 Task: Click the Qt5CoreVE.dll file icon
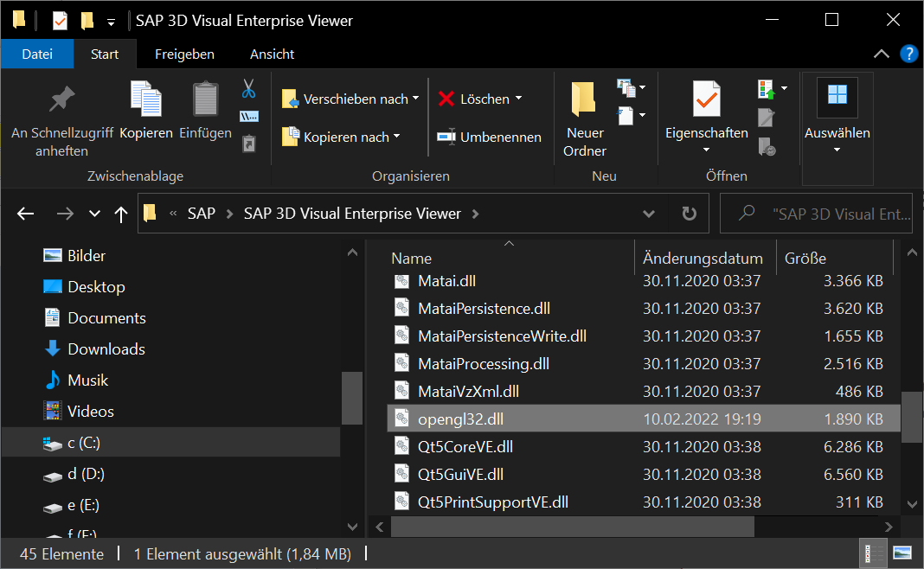click(402, 446)
